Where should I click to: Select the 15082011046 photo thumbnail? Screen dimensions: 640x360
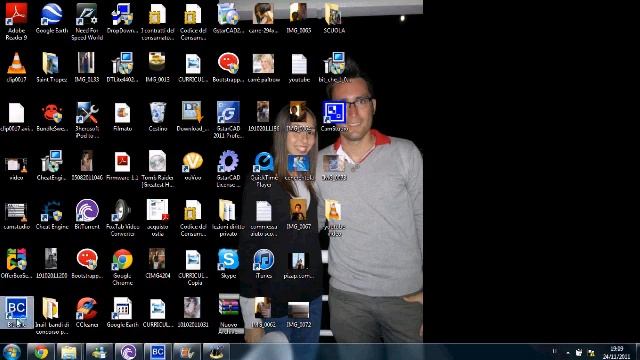tap(87, 165)
